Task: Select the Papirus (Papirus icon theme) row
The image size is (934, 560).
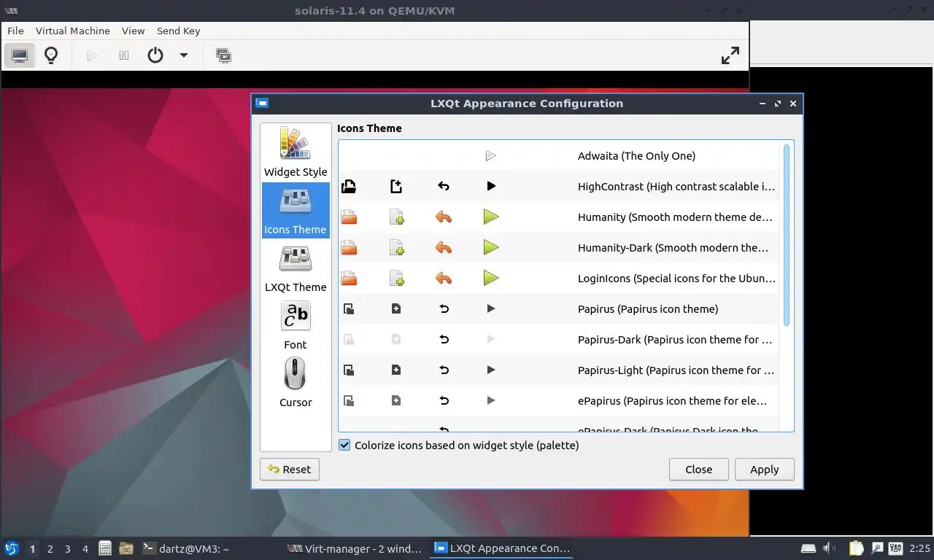Action: [x=559, y=309]
